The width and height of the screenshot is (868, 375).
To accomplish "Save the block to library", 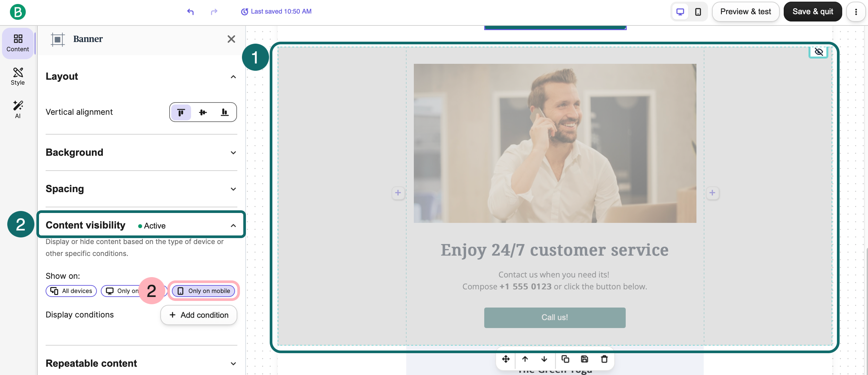I will coord(585,359).
